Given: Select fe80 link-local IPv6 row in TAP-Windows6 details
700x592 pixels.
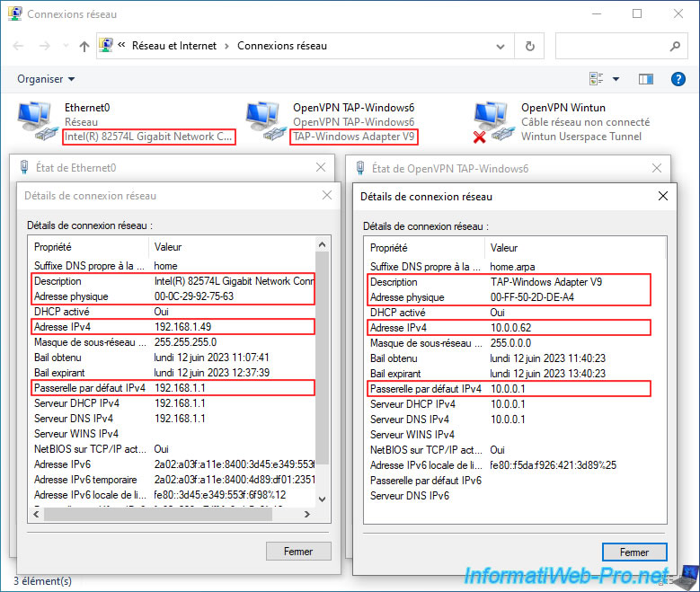Looking at the screenshot, I should coord(509,465).
